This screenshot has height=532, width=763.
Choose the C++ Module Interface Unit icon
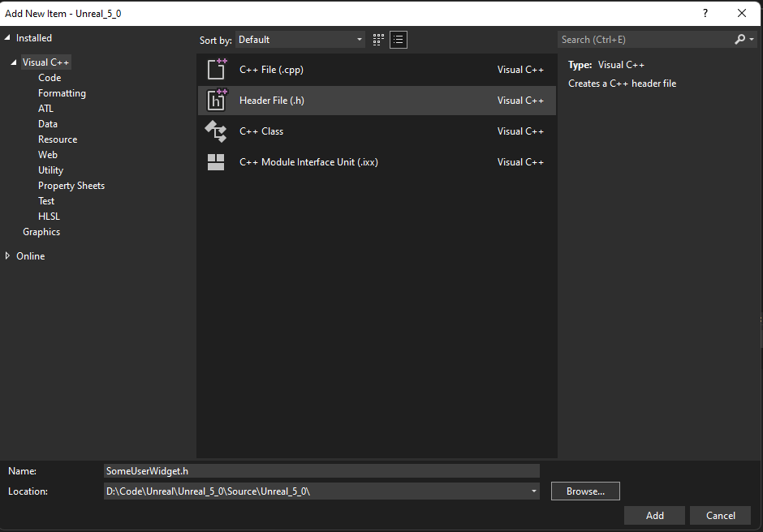point(217,161)
